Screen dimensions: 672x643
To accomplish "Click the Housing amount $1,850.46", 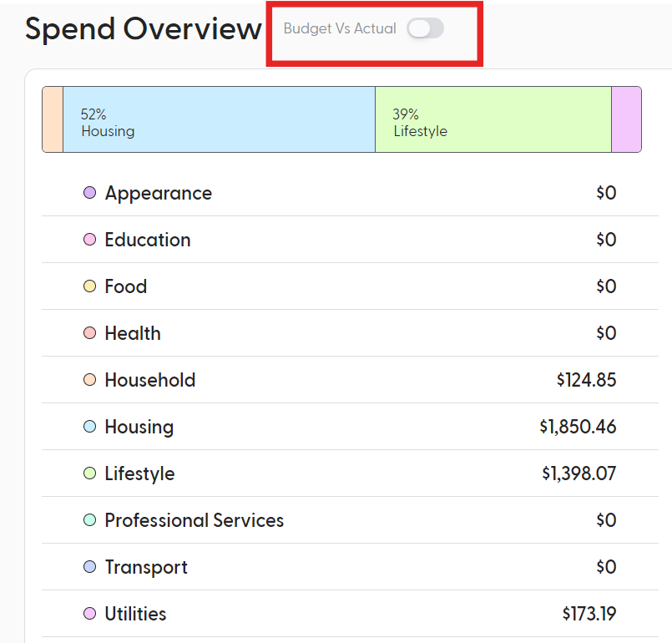I will [578, 427].
